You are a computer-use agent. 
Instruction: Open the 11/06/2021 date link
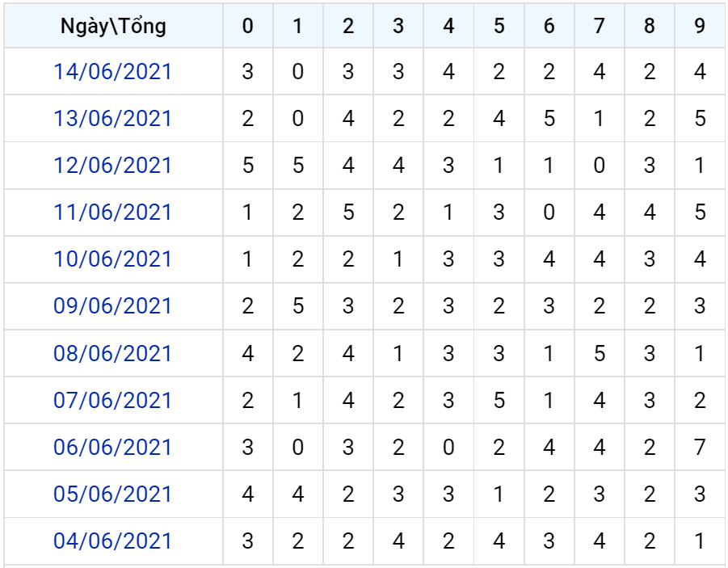pos(113,212)
